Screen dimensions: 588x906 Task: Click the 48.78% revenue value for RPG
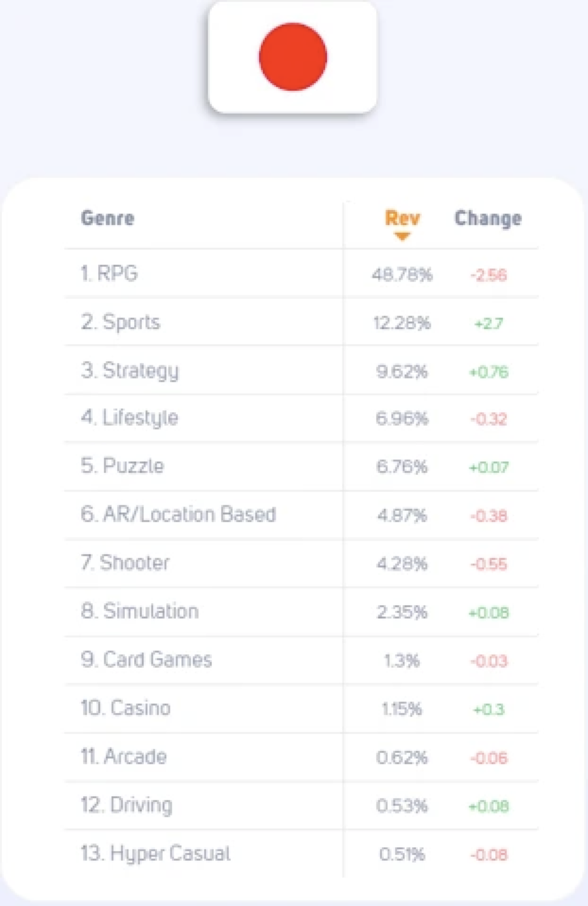(402, 274)
